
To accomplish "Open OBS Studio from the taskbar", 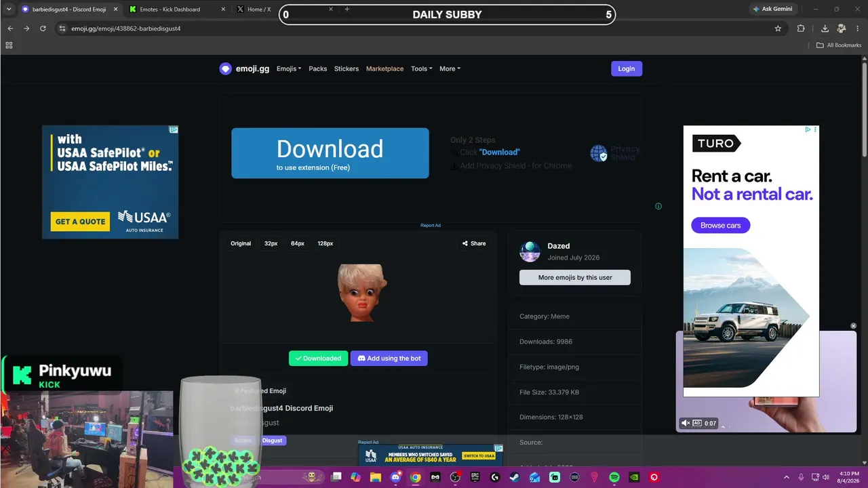I will pos(456,477).
